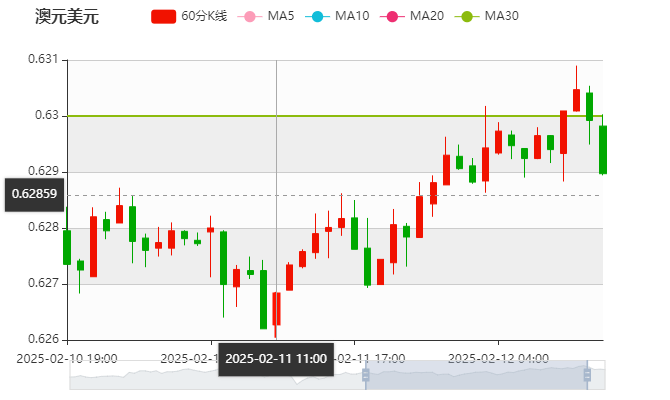Click the pink MA5 legend circle icon
This screenshot has width=670, height=400.
[249, 16]
